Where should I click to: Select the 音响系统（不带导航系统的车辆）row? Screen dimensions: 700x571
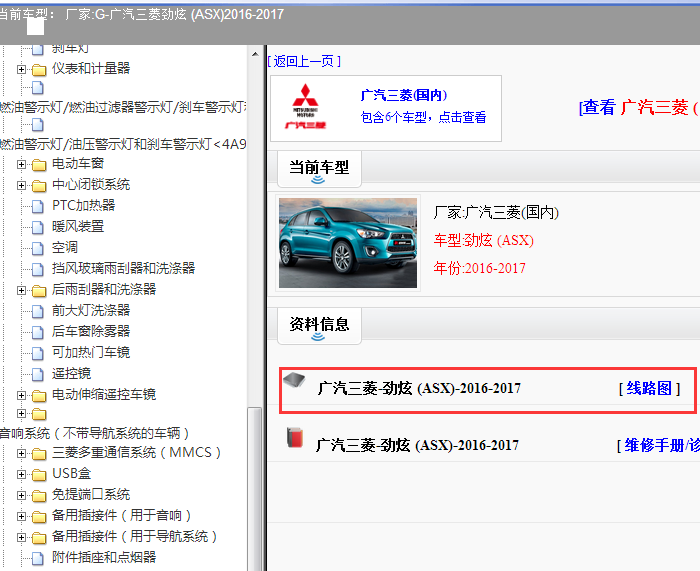(x=94, y=433)
